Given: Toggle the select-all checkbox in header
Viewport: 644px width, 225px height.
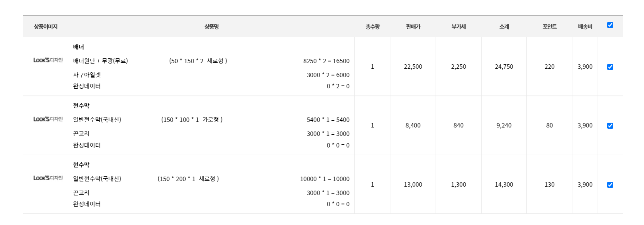Looking at the screenshot, I should [x=610, y=25].
